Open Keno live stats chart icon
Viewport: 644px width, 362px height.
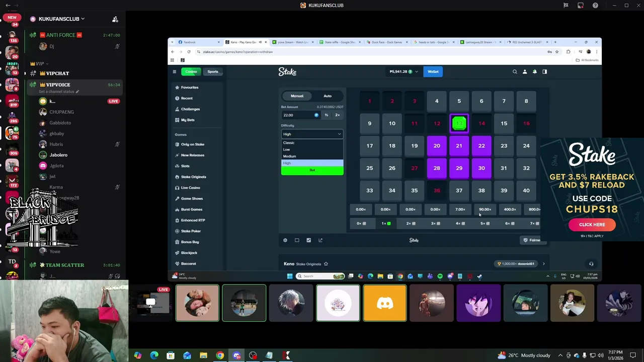[308, 240]
